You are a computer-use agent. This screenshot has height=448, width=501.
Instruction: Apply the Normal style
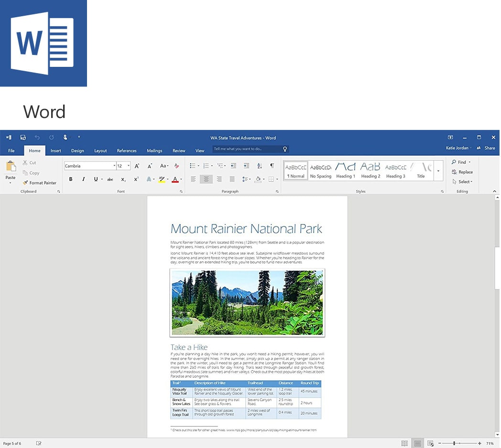click(296, 171)
